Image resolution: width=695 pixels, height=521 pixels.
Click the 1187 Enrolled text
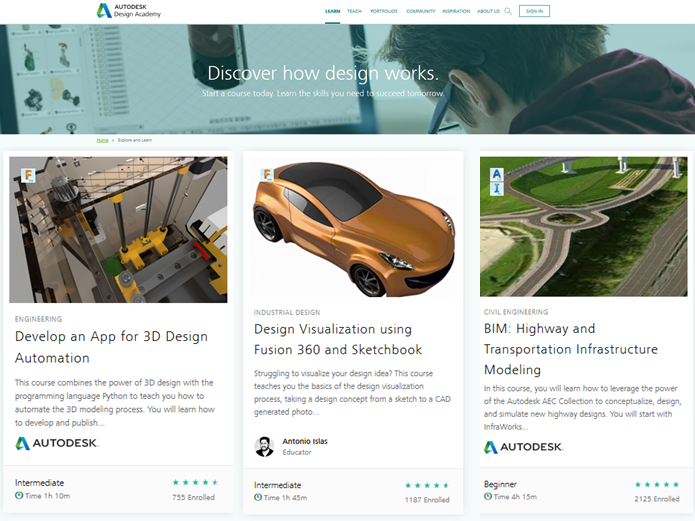click(x=427, y=500)
